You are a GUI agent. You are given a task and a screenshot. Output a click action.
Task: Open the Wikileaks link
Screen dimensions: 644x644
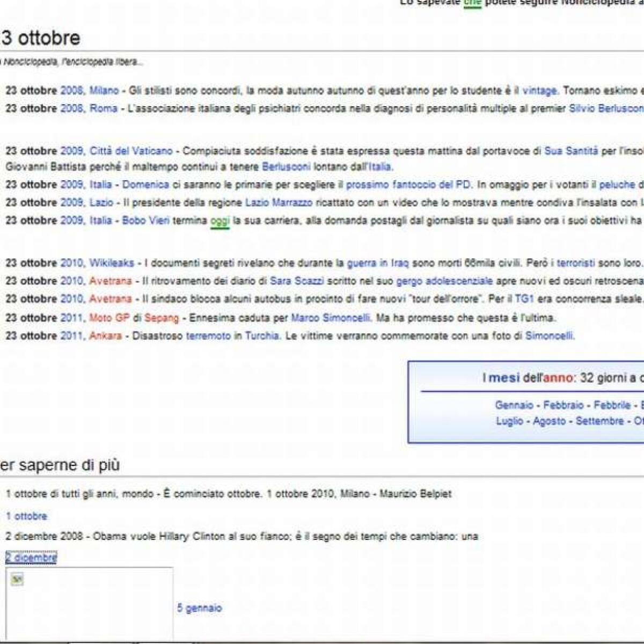tap(112, 263)
